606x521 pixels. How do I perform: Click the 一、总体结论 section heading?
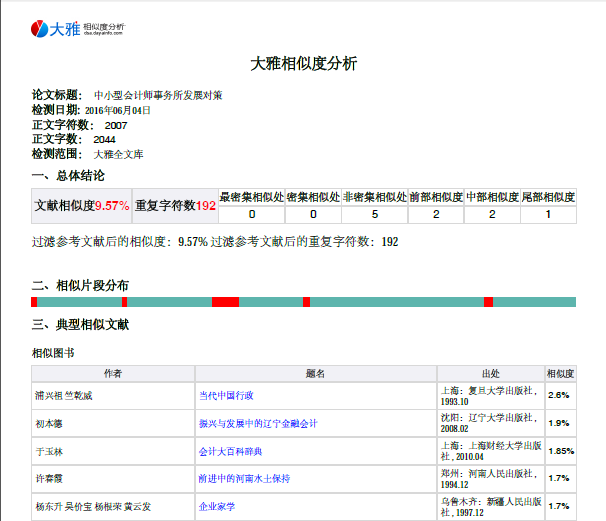pos(68,176)
